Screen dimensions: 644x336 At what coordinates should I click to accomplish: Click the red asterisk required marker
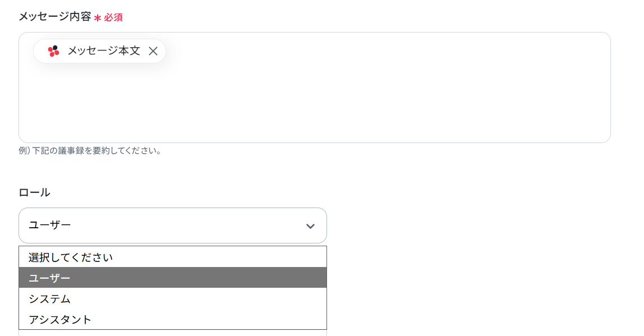point(98,17)
